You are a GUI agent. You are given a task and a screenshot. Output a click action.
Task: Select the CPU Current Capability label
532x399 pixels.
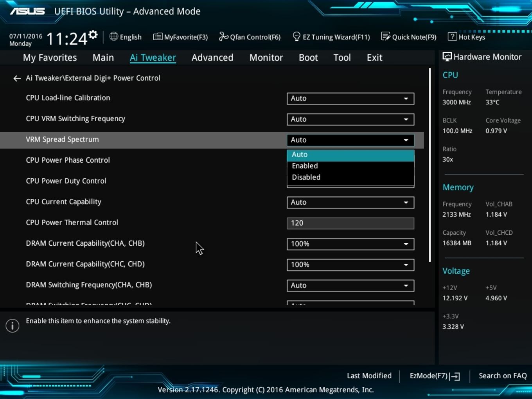click(x=63, y=201)
